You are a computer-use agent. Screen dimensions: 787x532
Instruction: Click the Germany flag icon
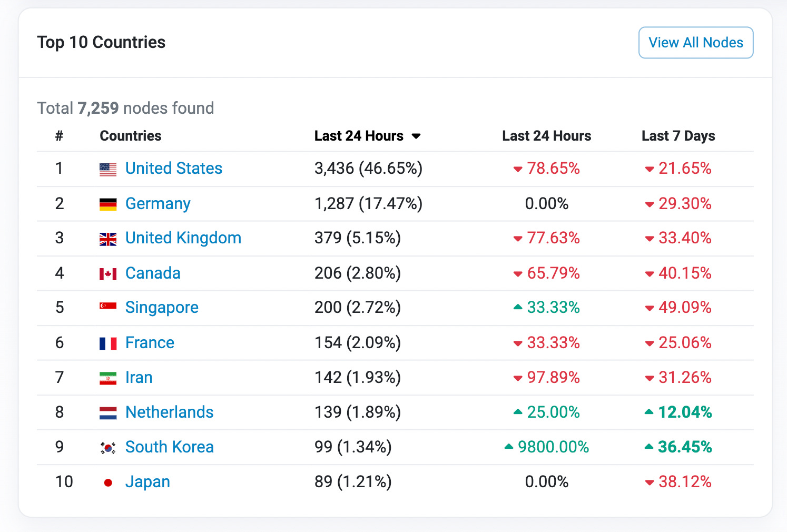108,204
